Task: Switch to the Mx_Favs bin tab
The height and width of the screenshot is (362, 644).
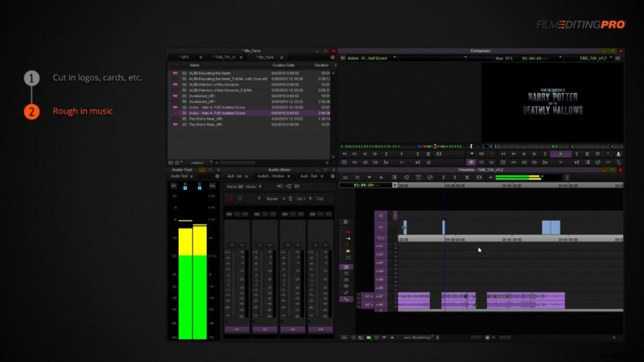Action: pyautogui.click(x=266, y=57)
